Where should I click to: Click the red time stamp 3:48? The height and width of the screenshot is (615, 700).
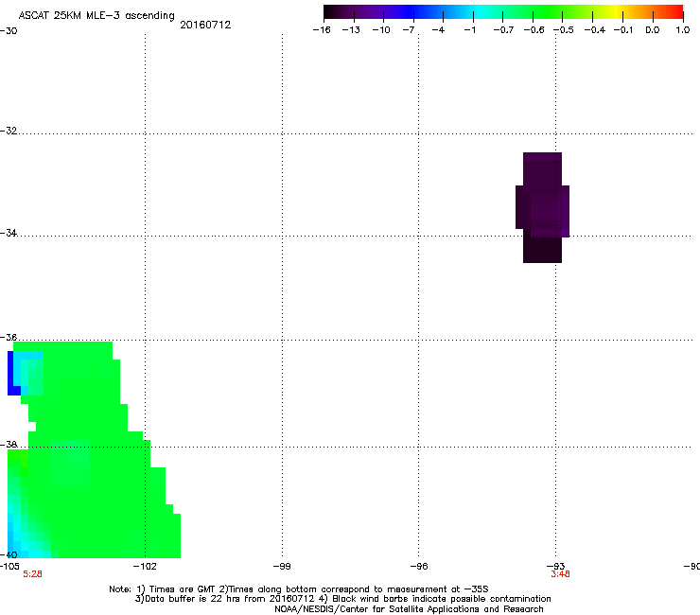pos(560,574)
